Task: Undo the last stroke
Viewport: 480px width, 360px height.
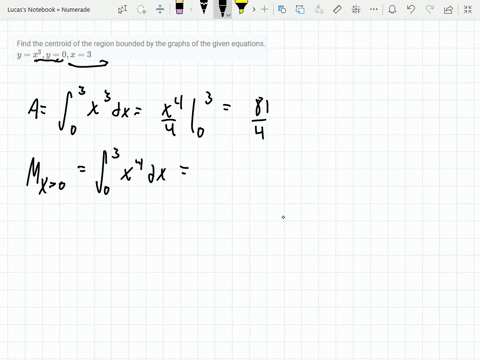Action: pyautogui.click(x=411, y=9)
